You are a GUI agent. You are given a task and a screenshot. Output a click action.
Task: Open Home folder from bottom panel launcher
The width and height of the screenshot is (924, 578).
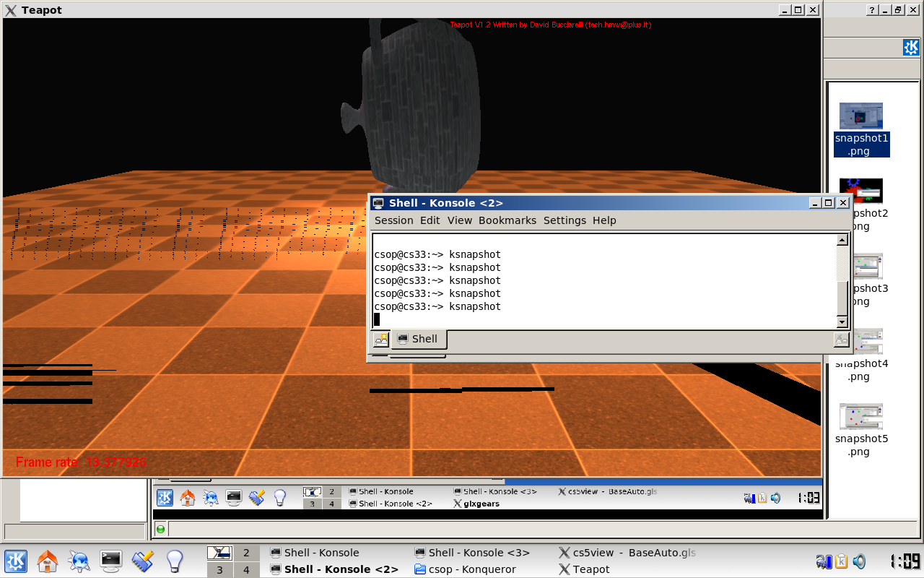coord(48,561)
